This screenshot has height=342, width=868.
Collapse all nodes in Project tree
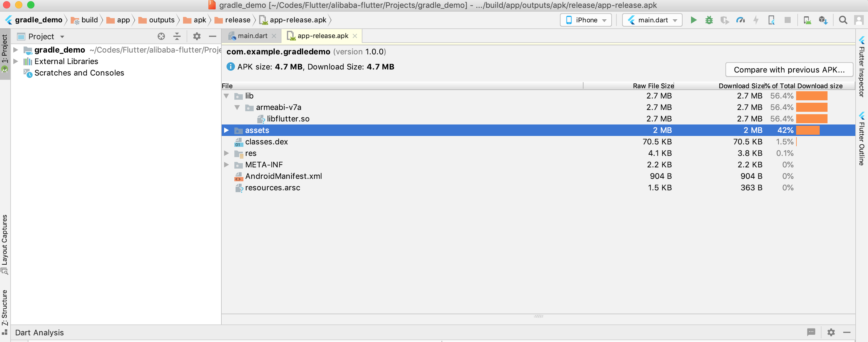click(x=177, y=36)
